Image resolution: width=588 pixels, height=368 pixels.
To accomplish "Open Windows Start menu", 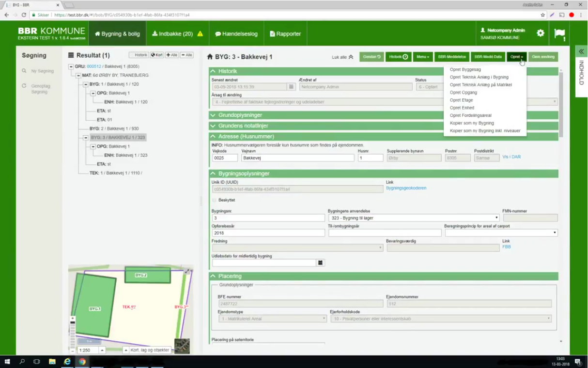I will 7,362.
